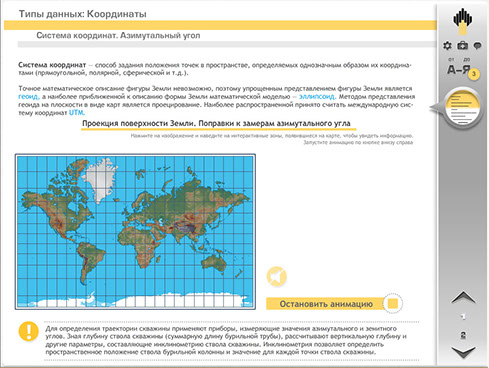The image size is (489, 368).
Task: Click the yellow glossary badge showing 3
Action: [x=474, y=74]
